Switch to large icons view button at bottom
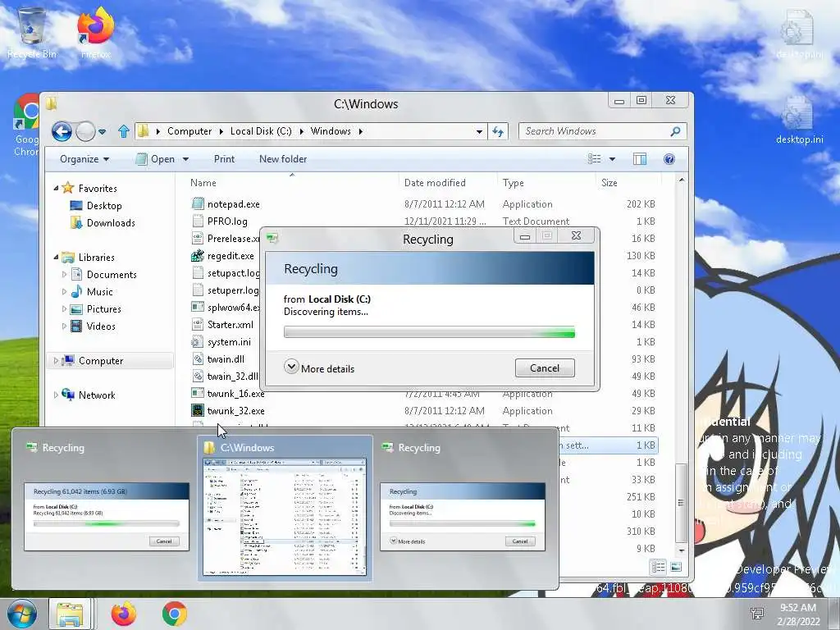The image size is (840, 630). (x=676, y=567)
